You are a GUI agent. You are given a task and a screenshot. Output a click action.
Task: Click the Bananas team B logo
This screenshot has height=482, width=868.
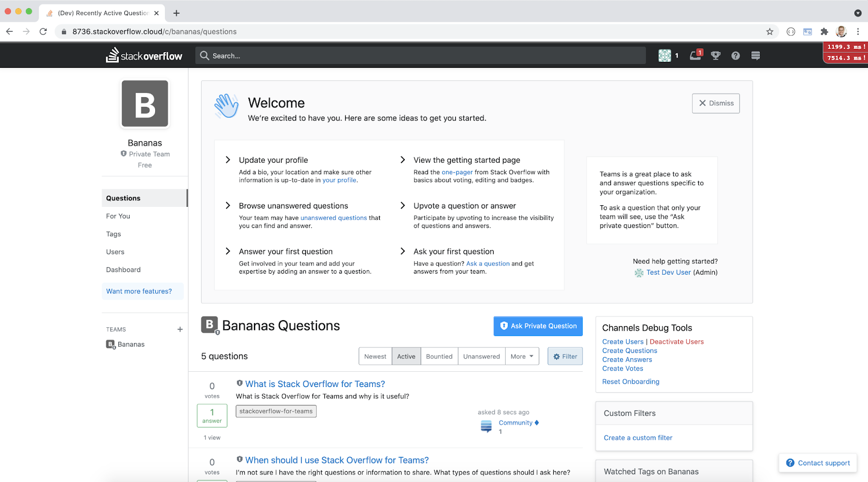pyautogui.click(x=145, y=104)
